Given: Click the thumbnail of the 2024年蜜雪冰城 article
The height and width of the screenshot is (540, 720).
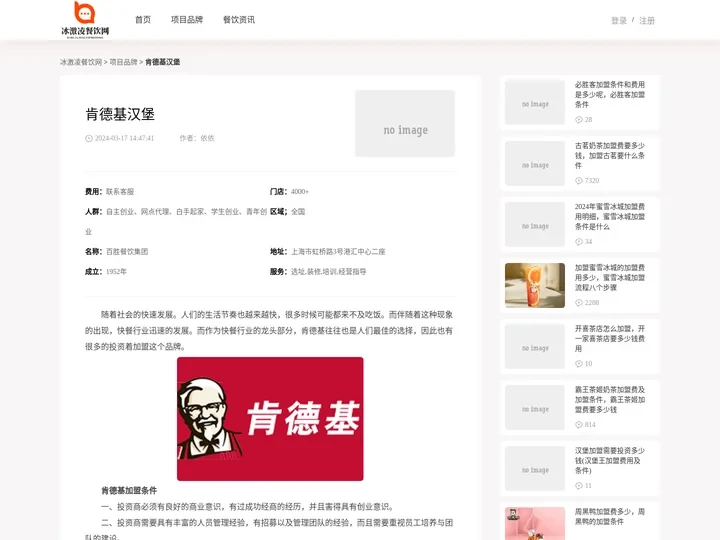Looking at the screenshot, I should click(535, 225).
